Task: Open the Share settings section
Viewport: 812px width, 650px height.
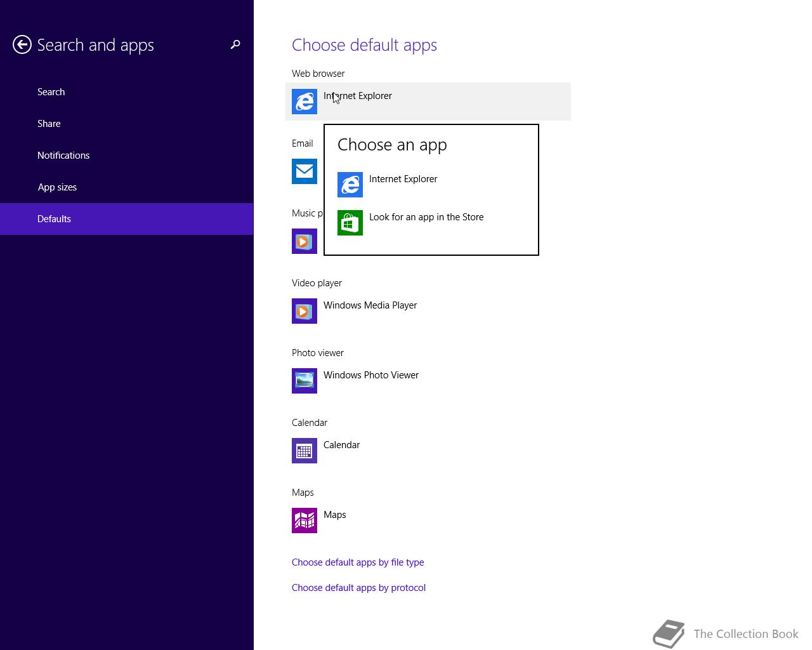Action: pyautogui.click(x=127, y=124)
